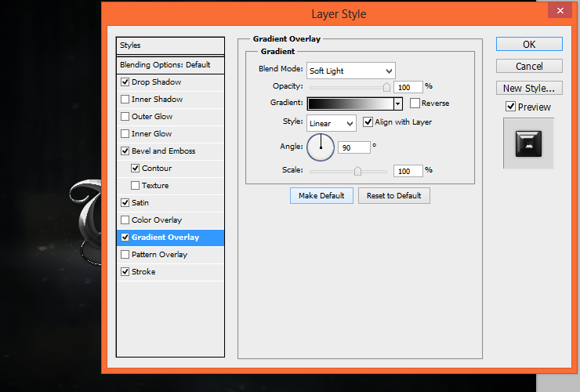Click the Reset to Default button
Viewport: 580px width, 392px height.
(394, 195)
